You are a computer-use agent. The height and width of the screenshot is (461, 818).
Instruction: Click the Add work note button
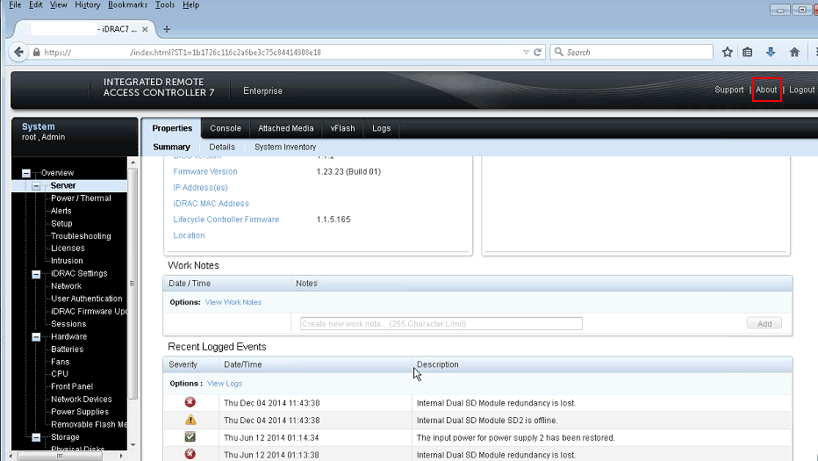pyautogui.click(x=764, y=324)
